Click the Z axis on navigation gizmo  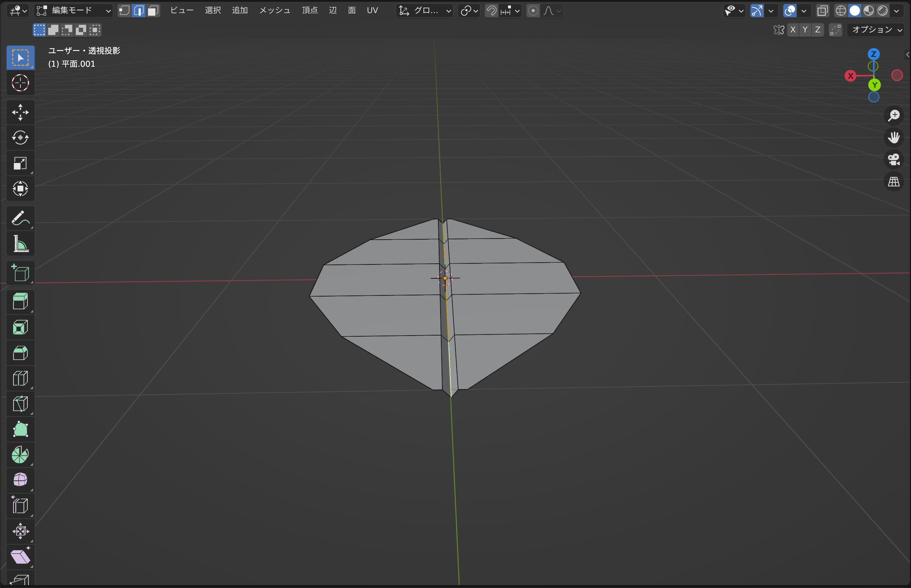[873, 54]
